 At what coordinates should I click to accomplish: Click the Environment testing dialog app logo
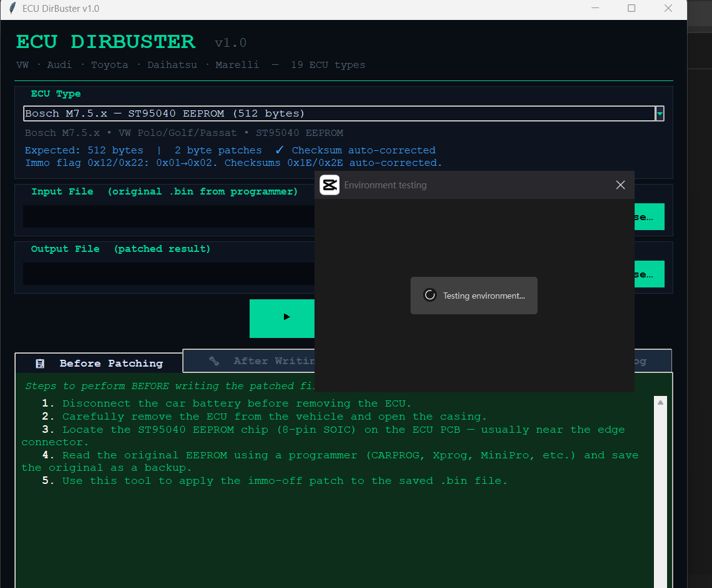click(330, 185)
